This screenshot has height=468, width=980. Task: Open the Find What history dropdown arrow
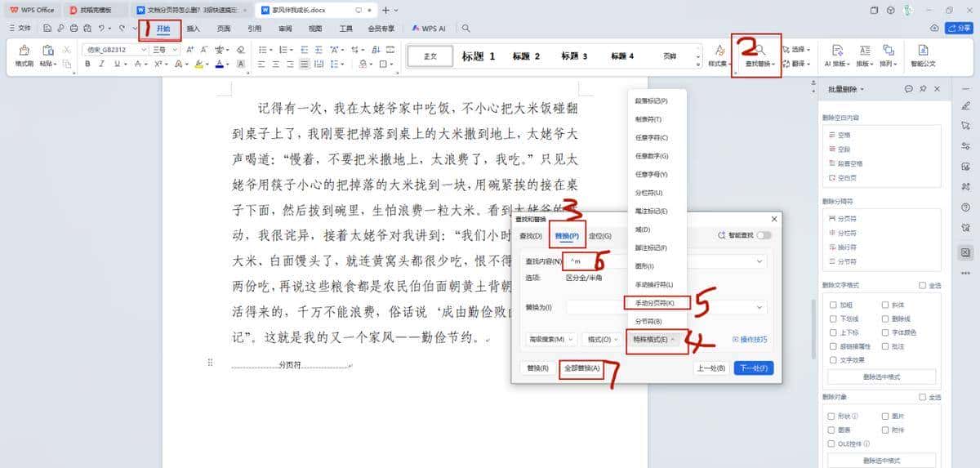760,261
